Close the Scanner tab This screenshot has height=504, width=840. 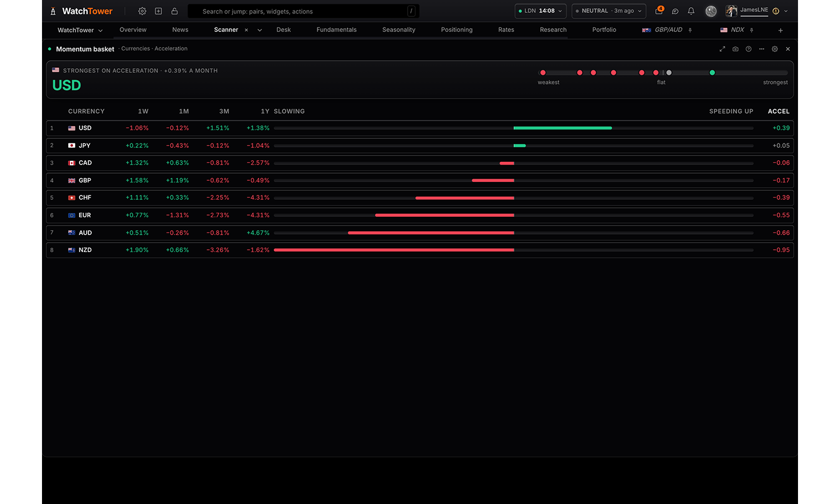(x=246, y=30)
